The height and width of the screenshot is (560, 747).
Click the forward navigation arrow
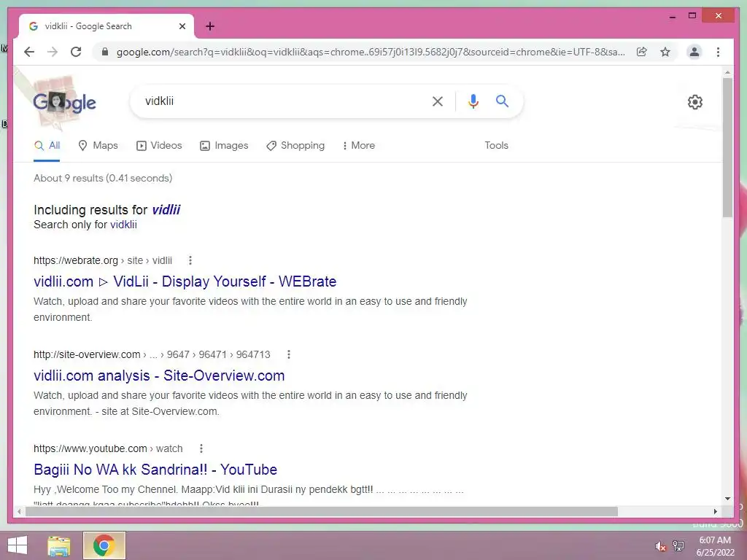pos(53,52)
